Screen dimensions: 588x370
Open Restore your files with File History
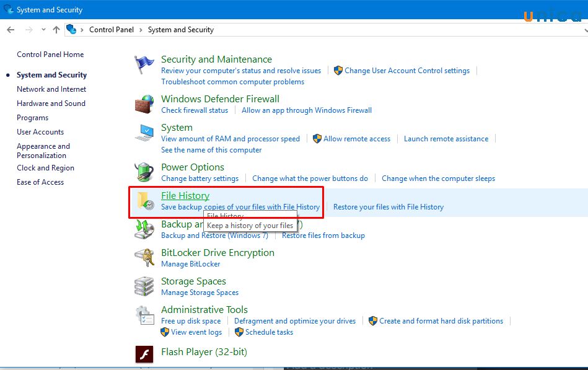pyautogui.click(x=388, y=206)
